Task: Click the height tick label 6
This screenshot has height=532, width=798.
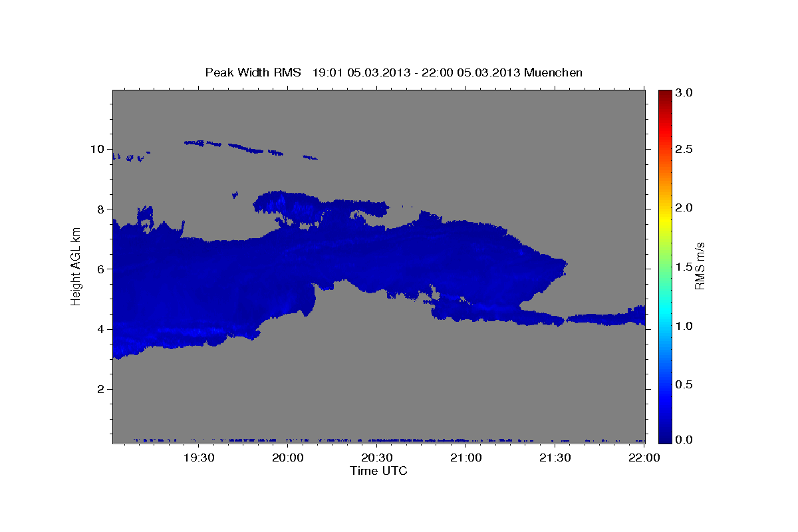Action: click(102, 269)
